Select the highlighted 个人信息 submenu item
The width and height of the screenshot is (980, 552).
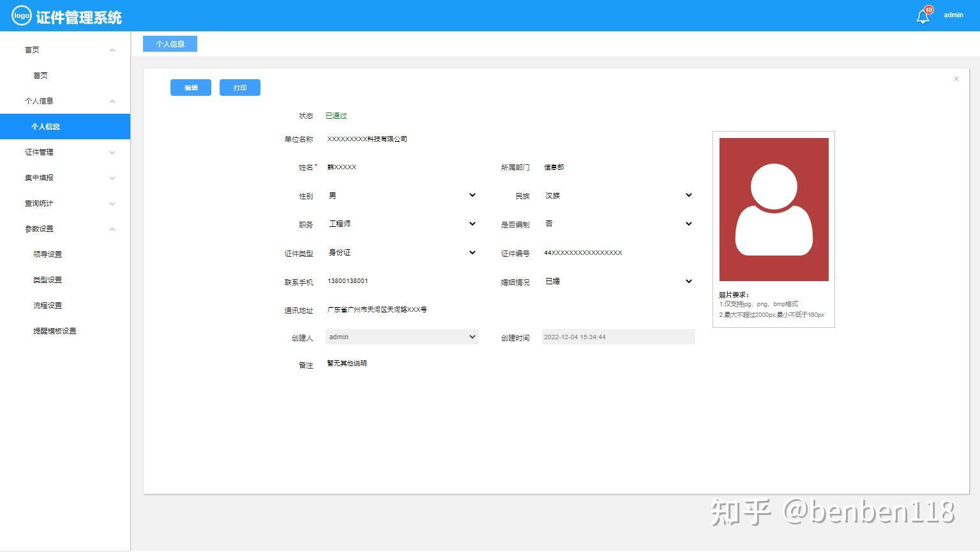(x=65, y=126)
